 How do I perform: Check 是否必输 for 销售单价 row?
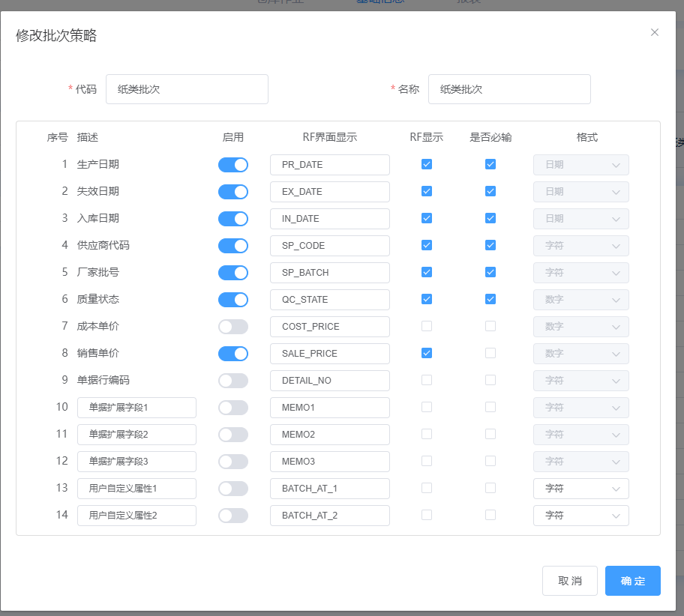pos(490,353)
